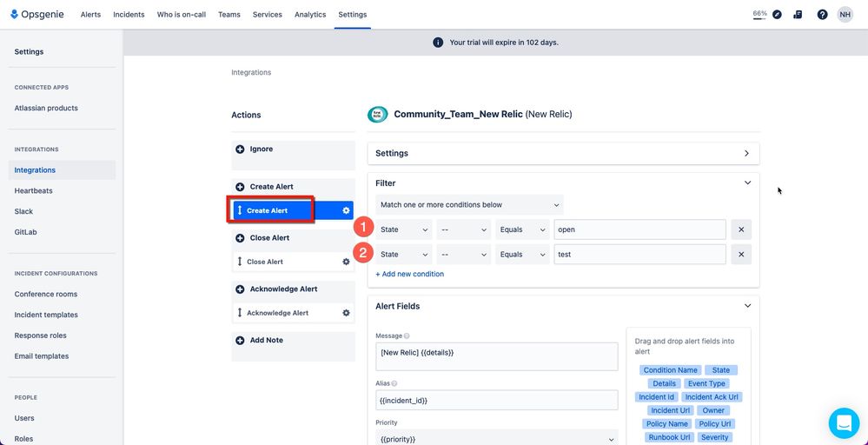868x445 pixels.
Task: Select Heartbeats in the sidebar
Action: pyautogui.click(x=33, y=191)
